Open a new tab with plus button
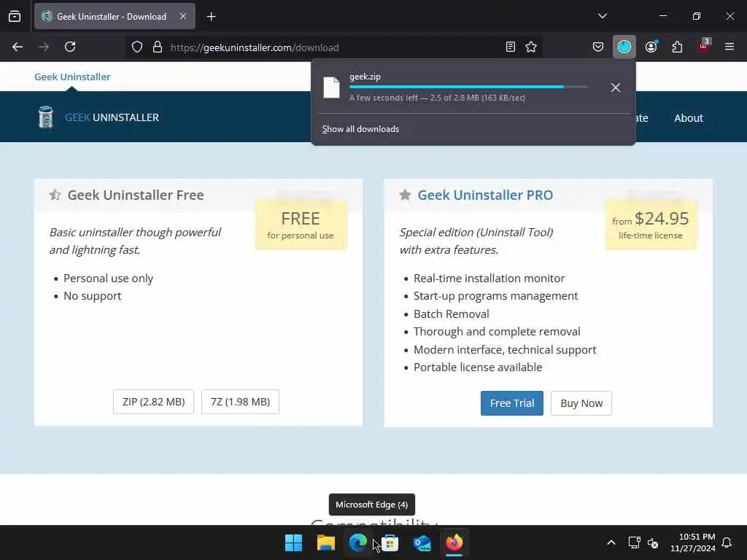 (x=211, y=17)
